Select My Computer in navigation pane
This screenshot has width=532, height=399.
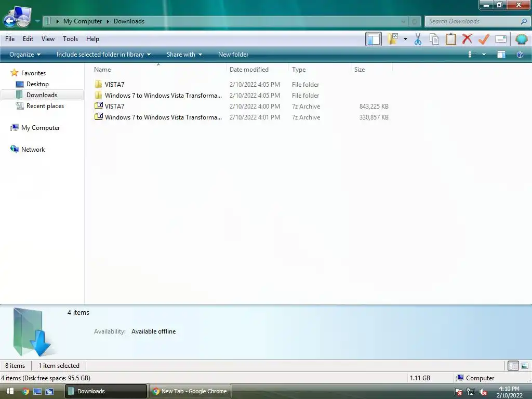41,128
